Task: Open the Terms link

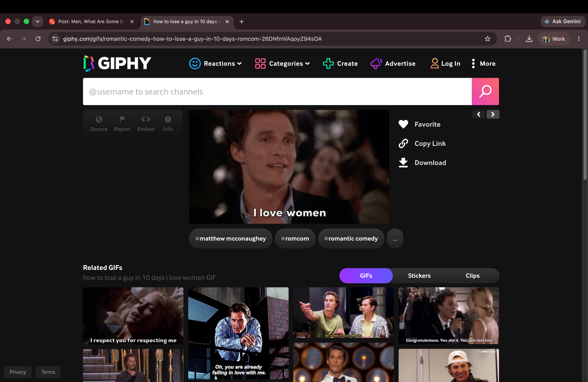Action: [48, 372]
